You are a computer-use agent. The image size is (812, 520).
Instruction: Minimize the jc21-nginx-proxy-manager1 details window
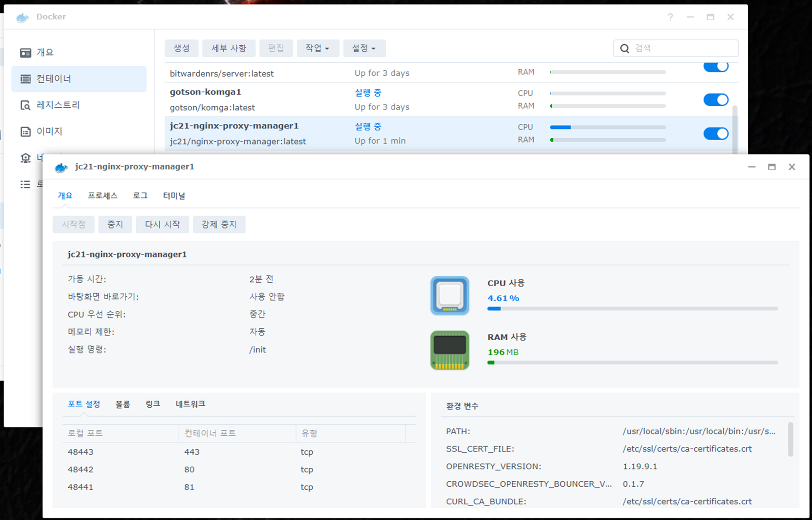752,167
